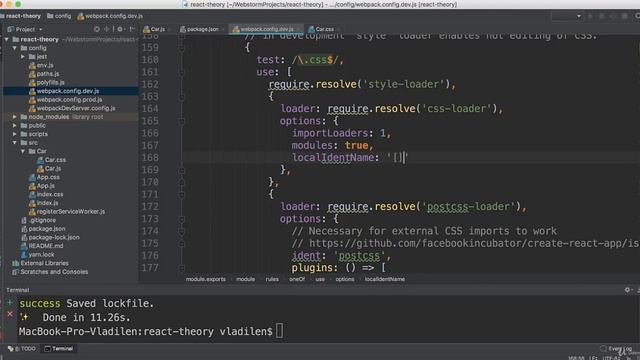Toggle fold marker at line 177
The width and height of the screenshot is (640, 360).
[182, 268]
